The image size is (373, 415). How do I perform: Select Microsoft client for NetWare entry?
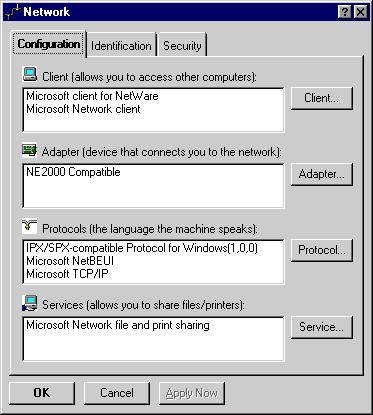(92, 96)
